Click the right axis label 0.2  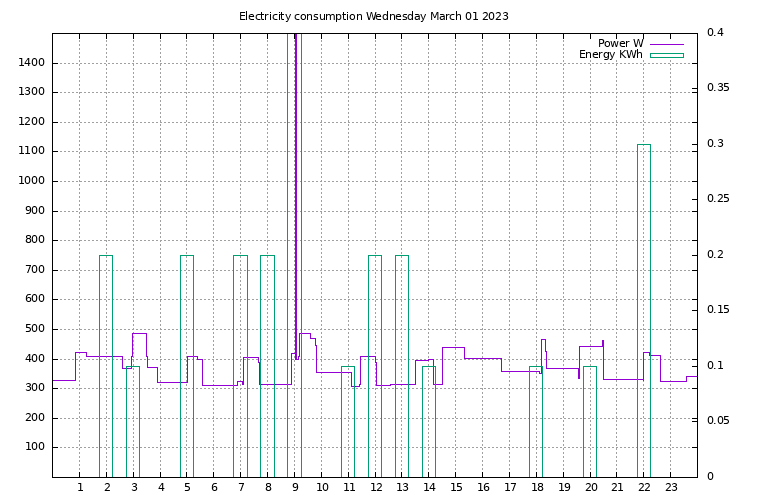[x=716, y=254]
